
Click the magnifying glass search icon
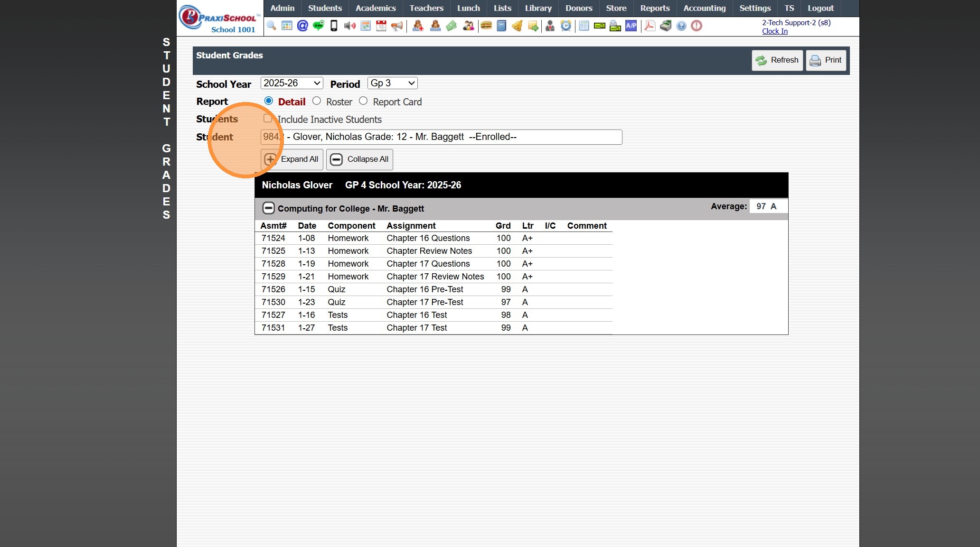click(x=272, y=26)
